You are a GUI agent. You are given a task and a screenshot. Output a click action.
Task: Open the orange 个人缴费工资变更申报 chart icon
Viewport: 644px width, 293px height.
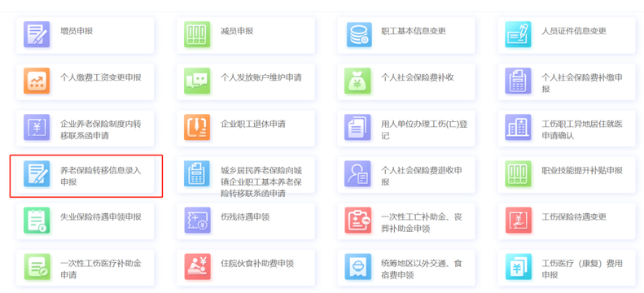tap(37, 81)
